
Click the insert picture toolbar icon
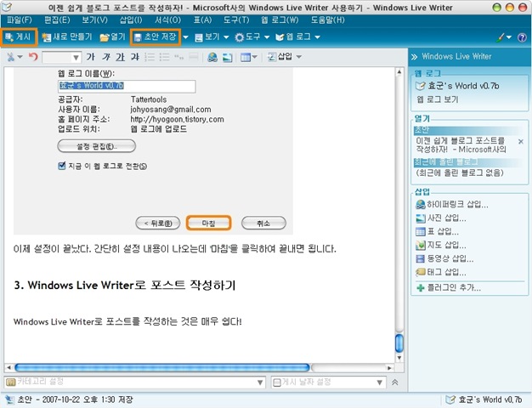(x=227, y=57)
